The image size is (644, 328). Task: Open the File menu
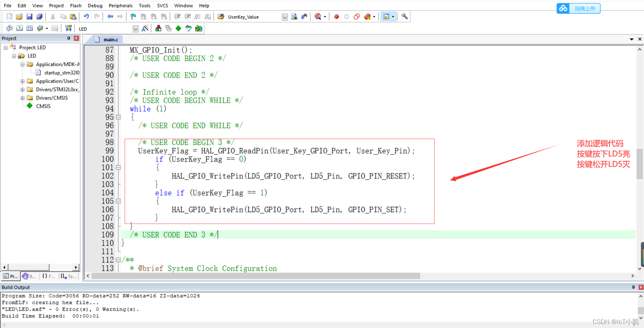(7, 5)
